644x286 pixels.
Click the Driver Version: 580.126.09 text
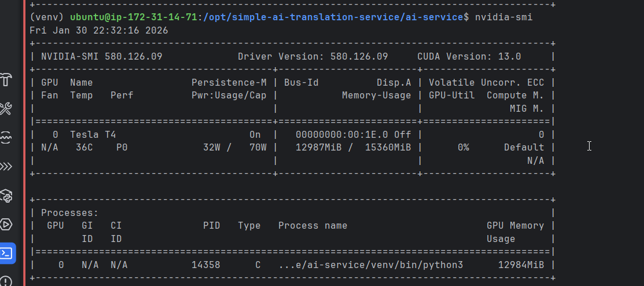point(312,56)
